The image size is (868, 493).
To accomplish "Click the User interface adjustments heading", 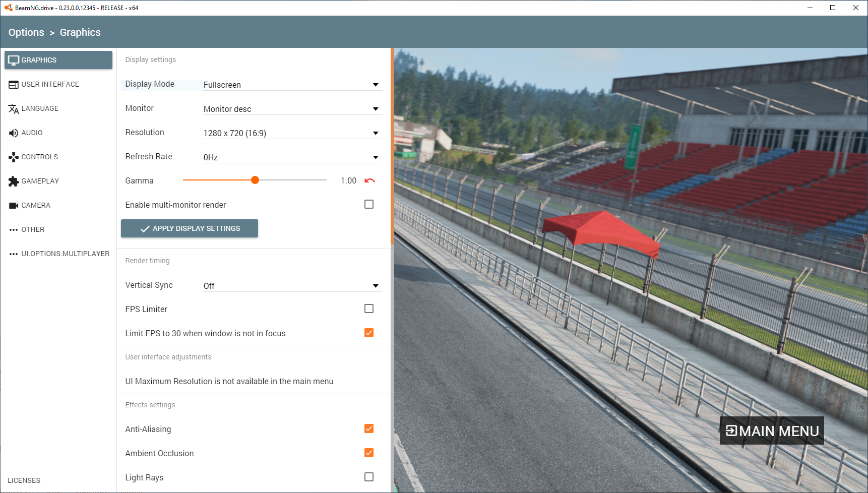I will tap(168, 357).
